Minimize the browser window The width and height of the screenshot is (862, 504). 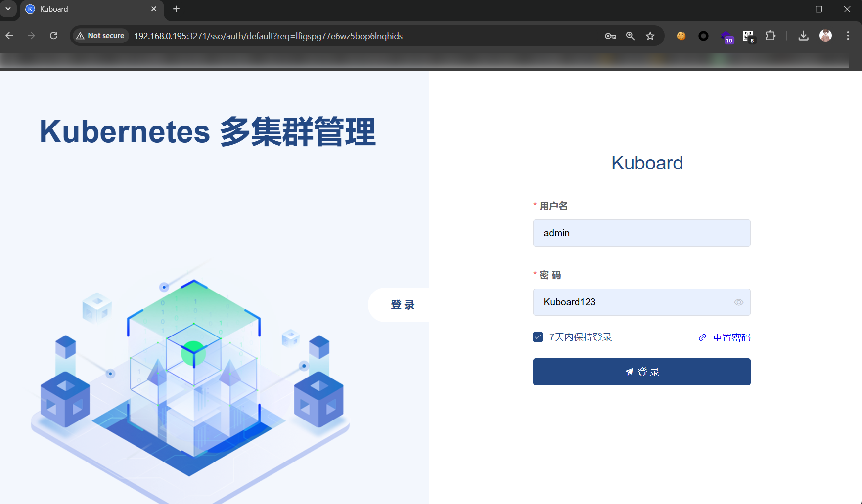click(x=791, y=9)
